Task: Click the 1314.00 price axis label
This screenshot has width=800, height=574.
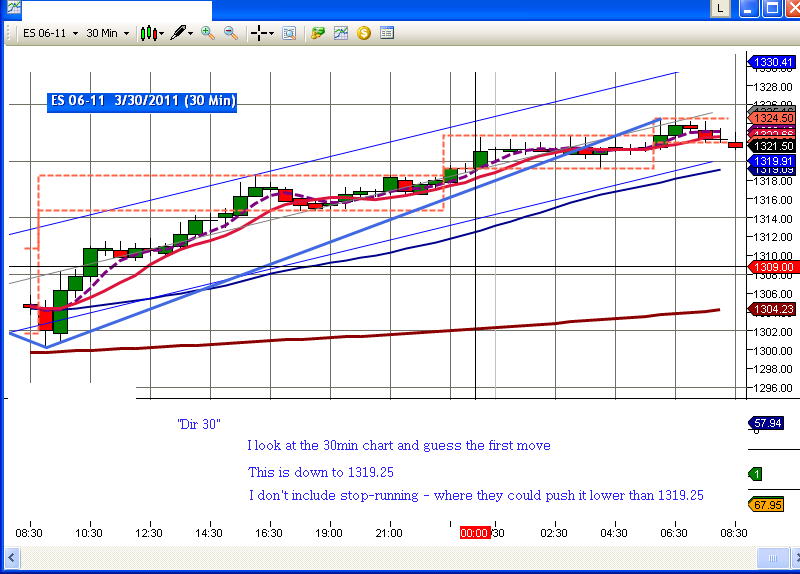Action: point(774,219)
